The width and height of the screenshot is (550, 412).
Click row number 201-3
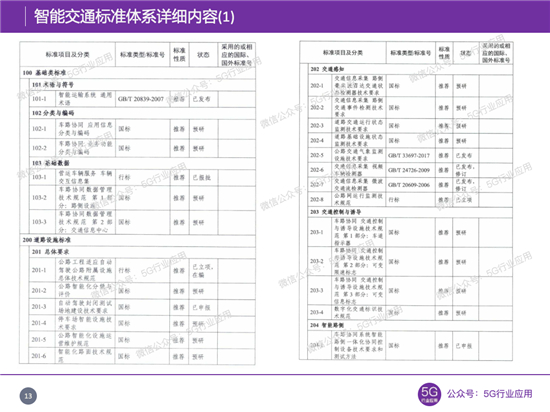pyautogui.click(x=39, y=307)
